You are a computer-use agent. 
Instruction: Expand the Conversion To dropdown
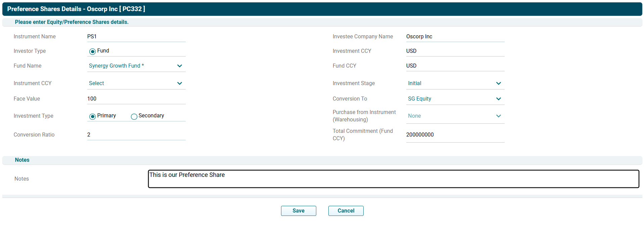tap(455, 99)
